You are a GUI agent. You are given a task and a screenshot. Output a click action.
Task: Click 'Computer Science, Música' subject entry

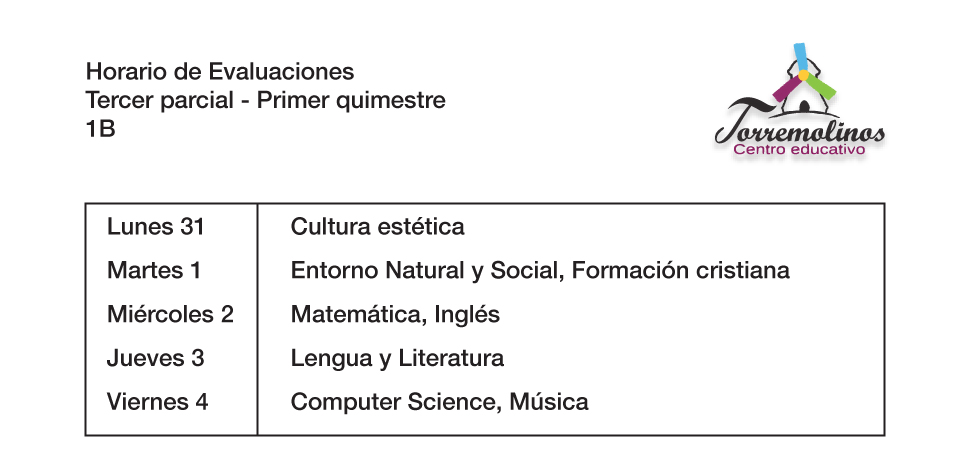click(439, 402)
